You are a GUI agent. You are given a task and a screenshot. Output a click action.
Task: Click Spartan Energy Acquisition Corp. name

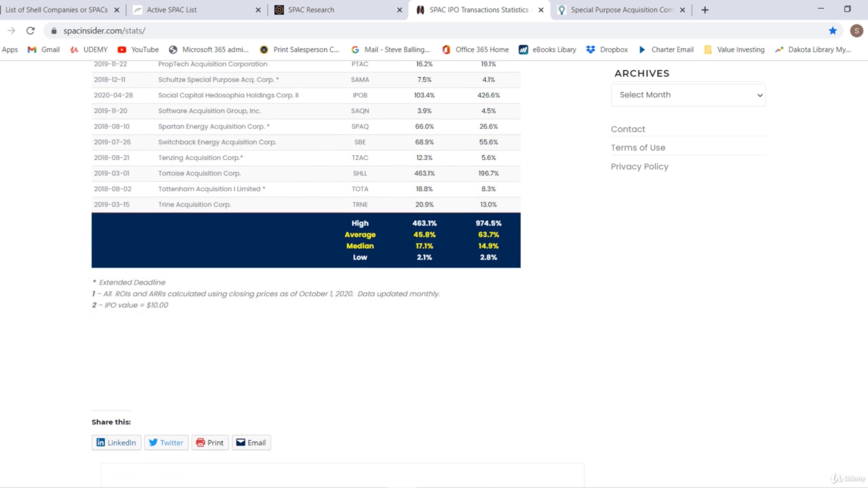click(214, 126)
